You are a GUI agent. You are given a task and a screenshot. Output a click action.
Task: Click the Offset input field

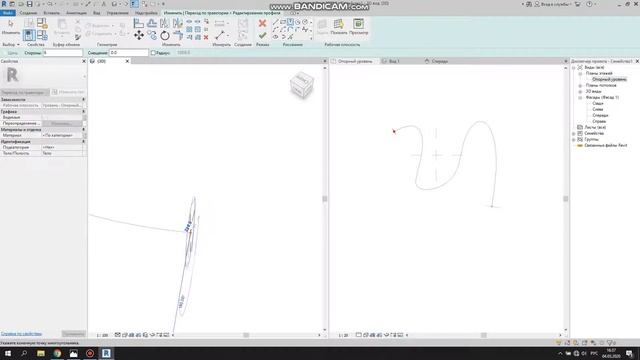point(129,53)
